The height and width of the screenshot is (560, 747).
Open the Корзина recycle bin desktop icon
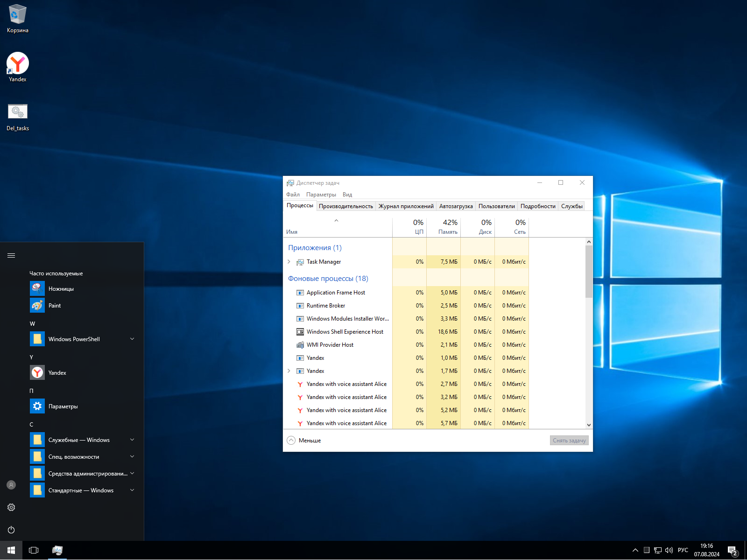tap(18, 19)
